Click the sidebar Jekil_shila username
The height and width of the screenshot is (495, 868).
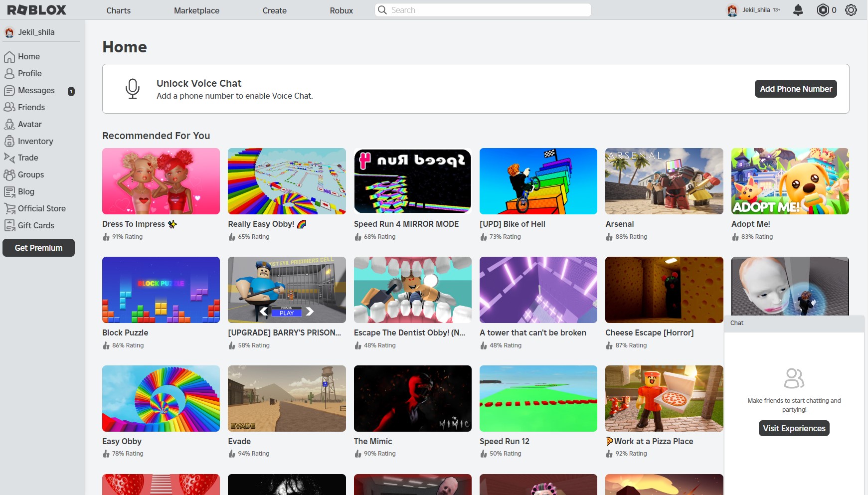coord(36,32)
